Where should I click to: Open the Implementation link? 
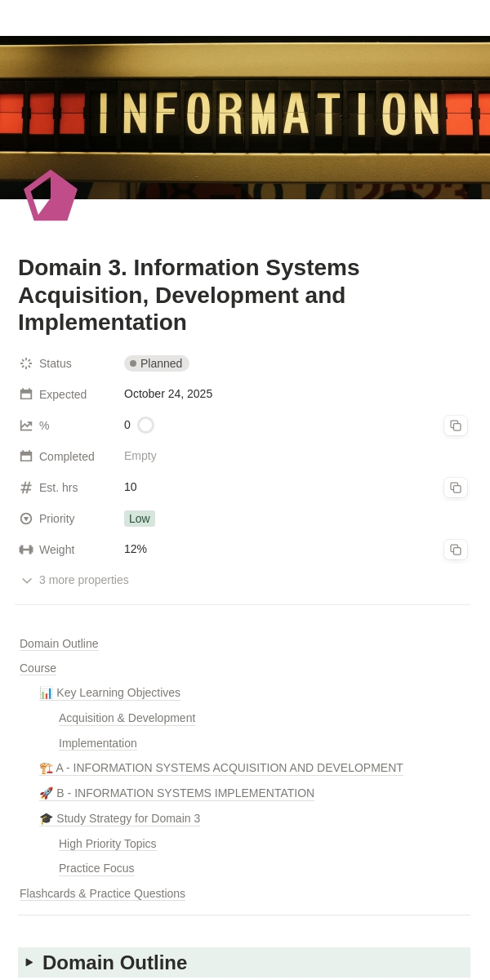point(98,743)
